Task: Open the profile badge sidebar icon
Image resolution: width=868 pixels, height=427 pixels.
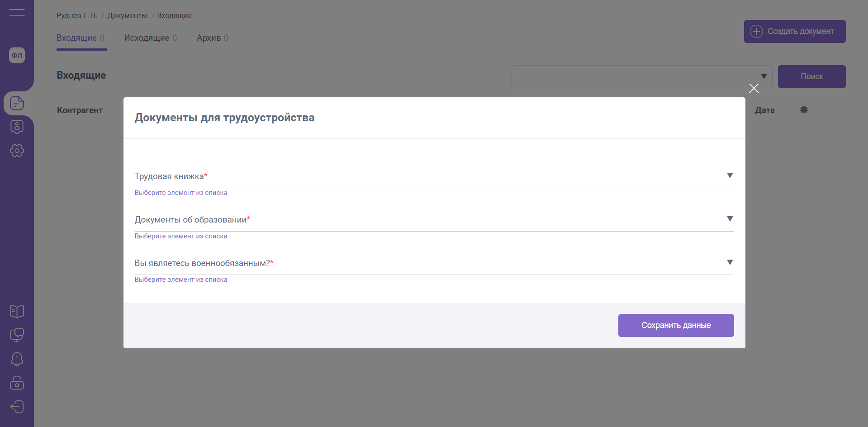Action: click(x=17, y=127)
